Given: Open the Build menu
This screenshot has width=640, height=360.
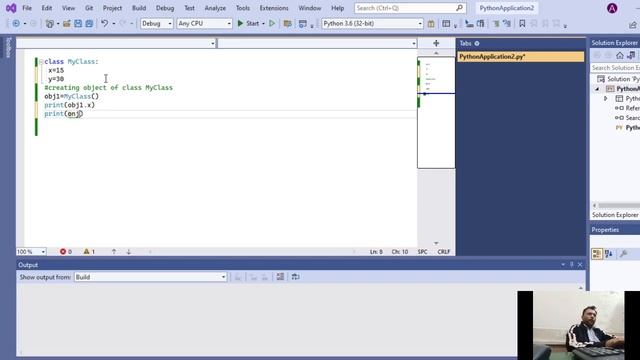Looking at the screenshot, I should (139, 8).
